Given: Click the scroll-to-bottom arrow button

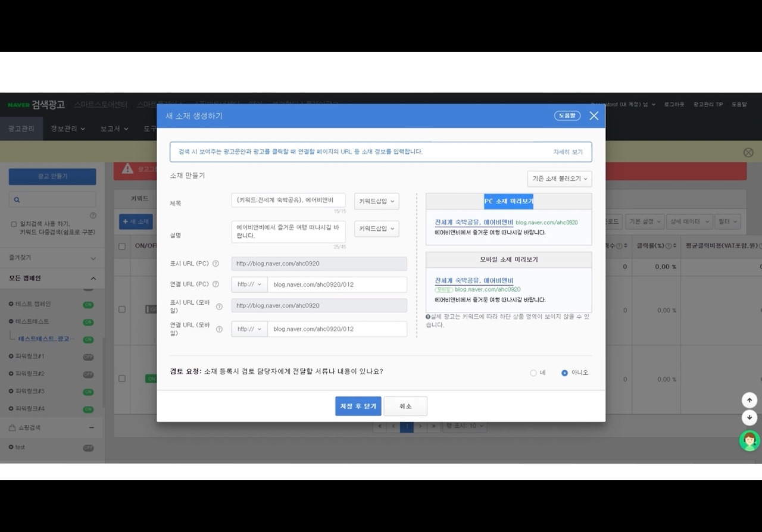Looking at the screenshot, I should [749, 417].
